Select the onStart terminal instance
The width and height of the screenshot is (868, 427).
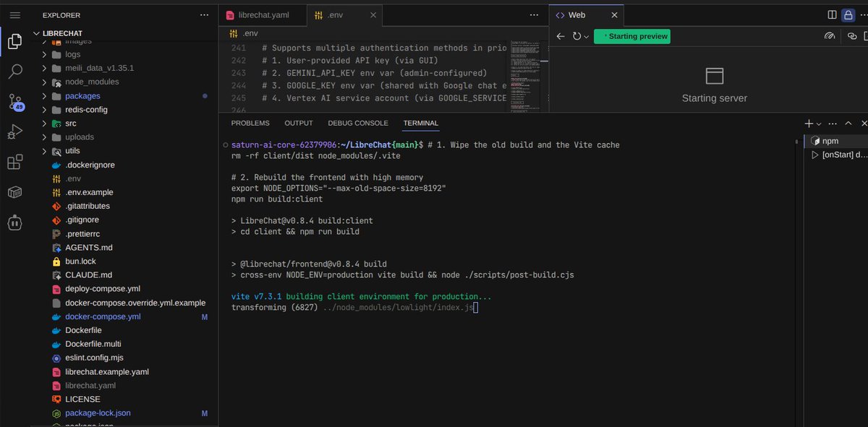click(836, 155)
